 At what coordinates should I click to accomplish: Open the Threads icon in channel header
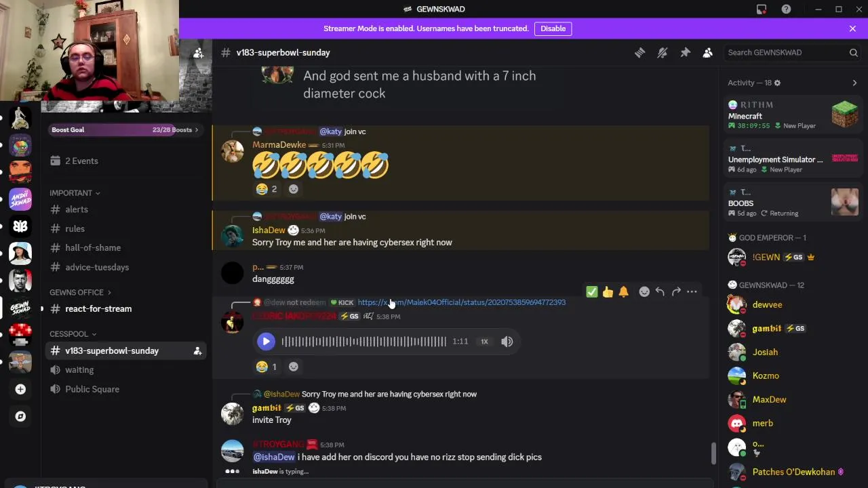639,52
